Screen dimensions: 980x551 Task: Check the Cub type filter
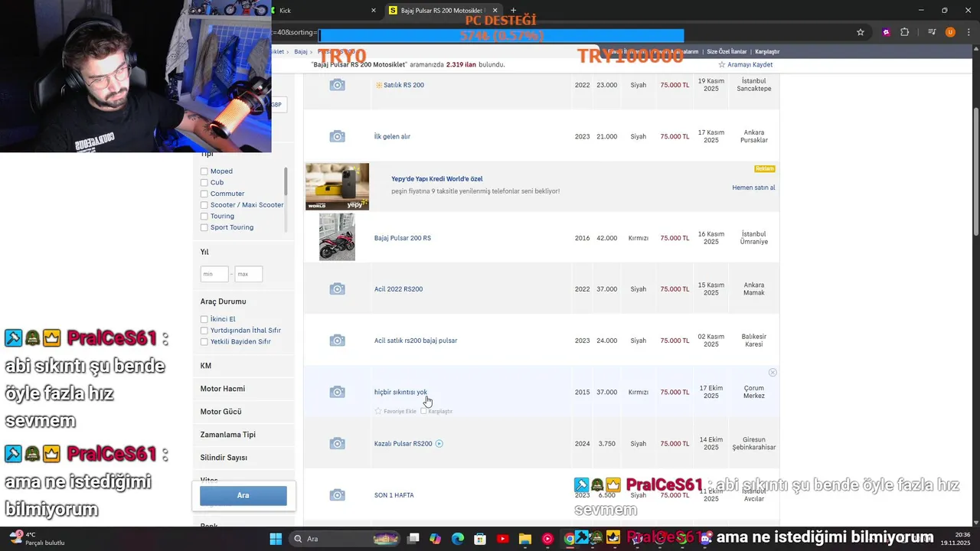click(204, 183)
